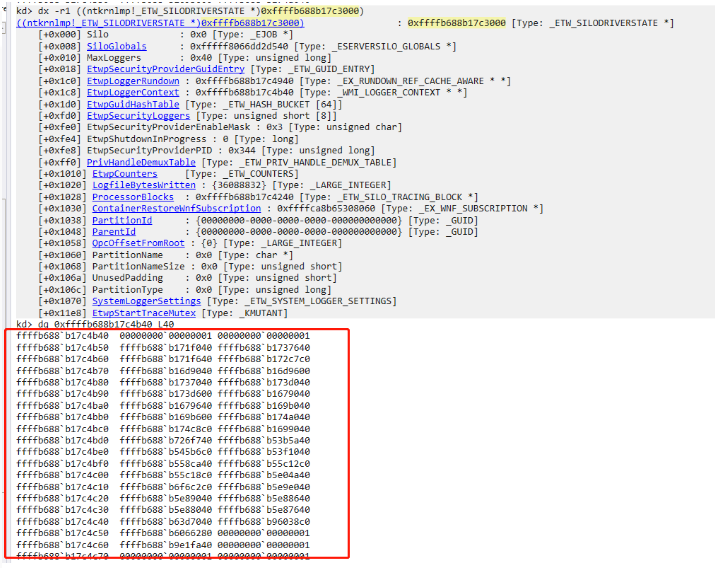The height and width of the screenshot is (568, 715).
Task: Open the ParentId link
Action: coord(114,232)
